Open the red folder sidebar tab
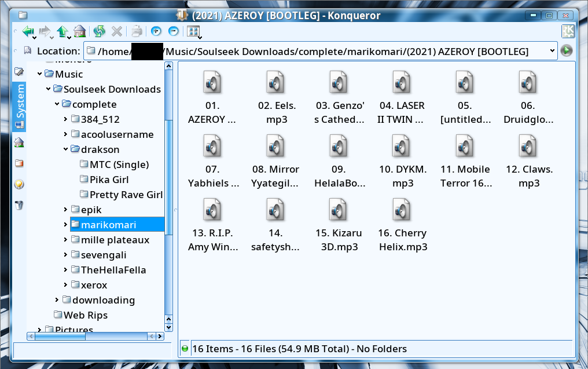 click(19, 163)
